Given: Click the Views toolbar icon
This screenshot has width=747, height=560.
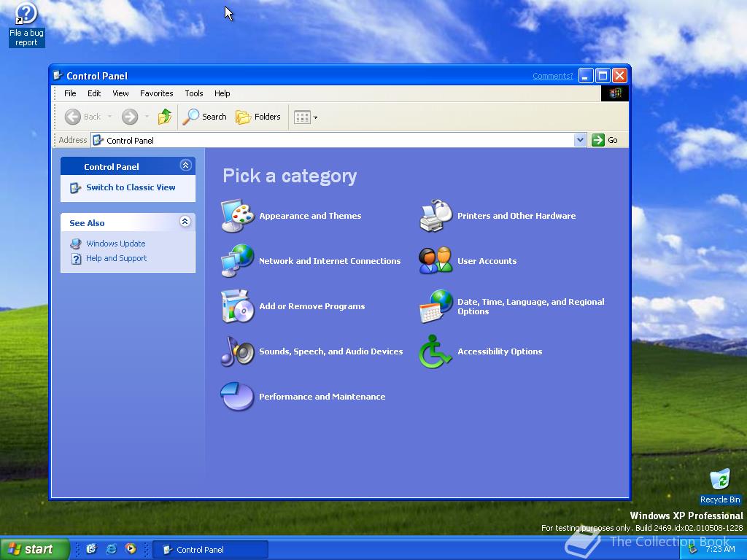Looking at the screenshot, I should click(302, 117).
